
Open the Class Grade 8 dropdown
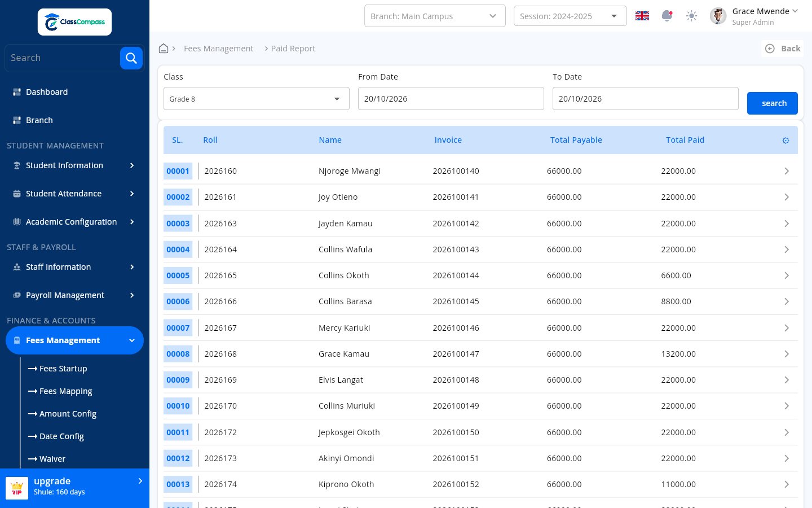tap(257, 99)
